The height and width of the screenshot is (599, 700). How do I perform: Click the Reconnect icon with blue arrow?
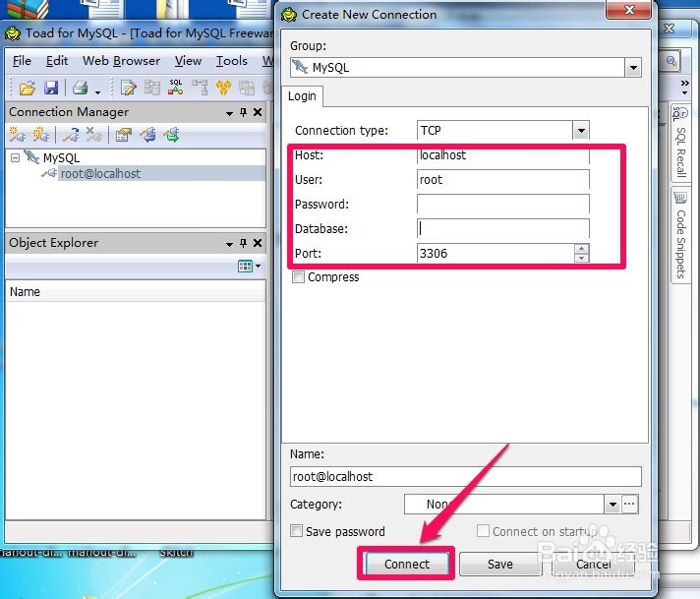point(71,135)
